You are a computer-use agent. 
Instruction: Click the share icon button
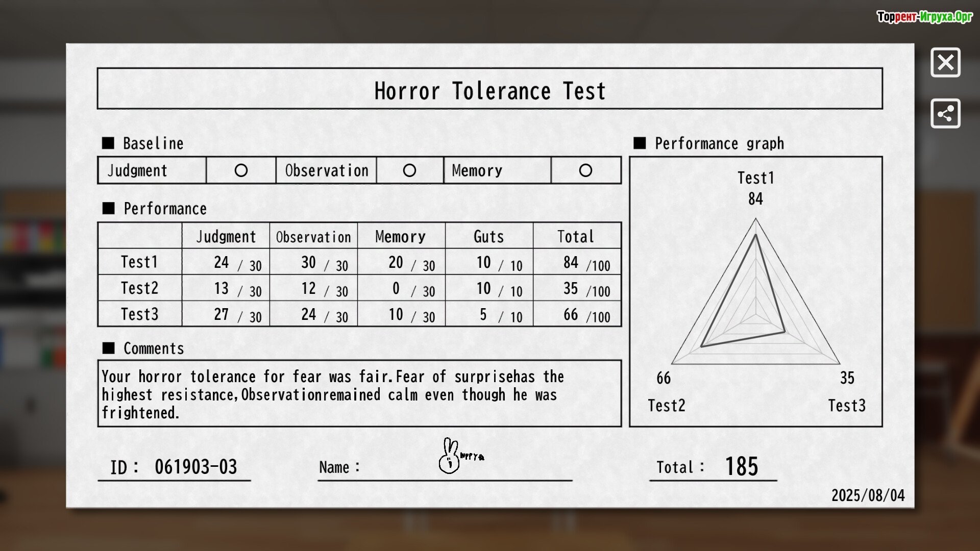[x=945, y=113]
